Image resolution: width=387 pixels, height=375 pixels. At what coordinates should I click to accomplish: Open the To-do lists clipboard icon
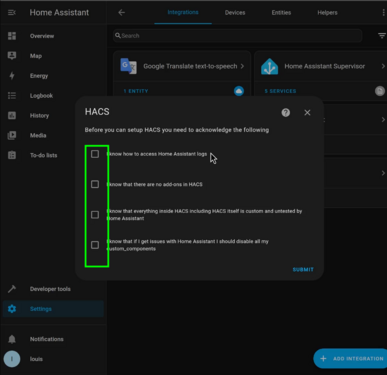(12, 155)
